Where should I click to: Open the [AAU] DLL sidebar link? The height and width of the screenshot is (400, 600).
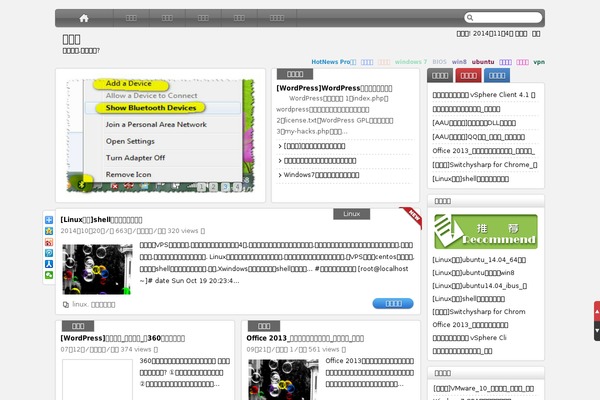click(474, 123)
